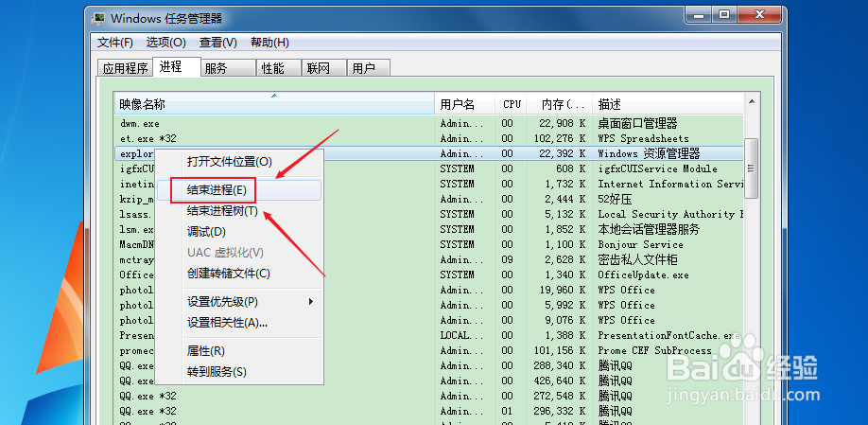Switch to the 用户 tab
The height and width of the screenshot is (425, 868).
(369, 68)
